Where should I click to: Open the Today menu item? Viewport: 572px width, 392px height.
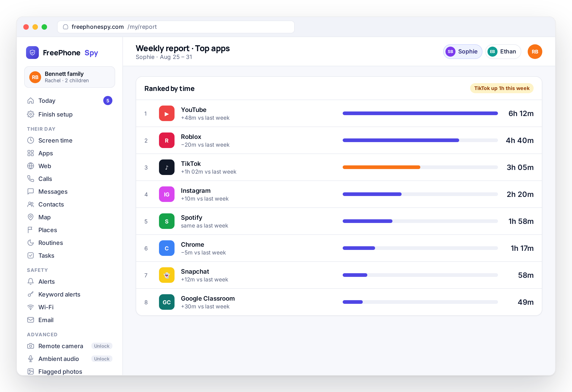[70, 101]
